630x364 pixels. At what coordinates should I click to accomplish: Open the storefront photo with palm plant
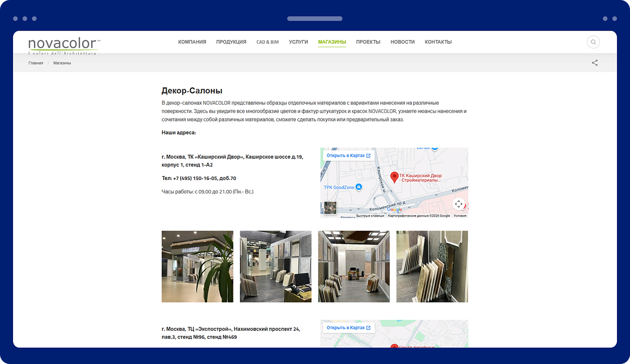pyautogui.click(x=197, y=267)
